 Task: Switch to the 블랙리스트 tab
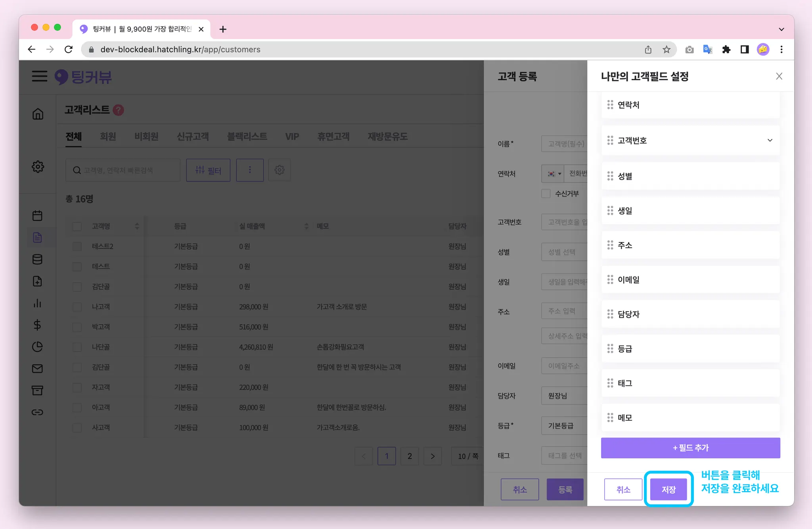click(x=247, y=137)
